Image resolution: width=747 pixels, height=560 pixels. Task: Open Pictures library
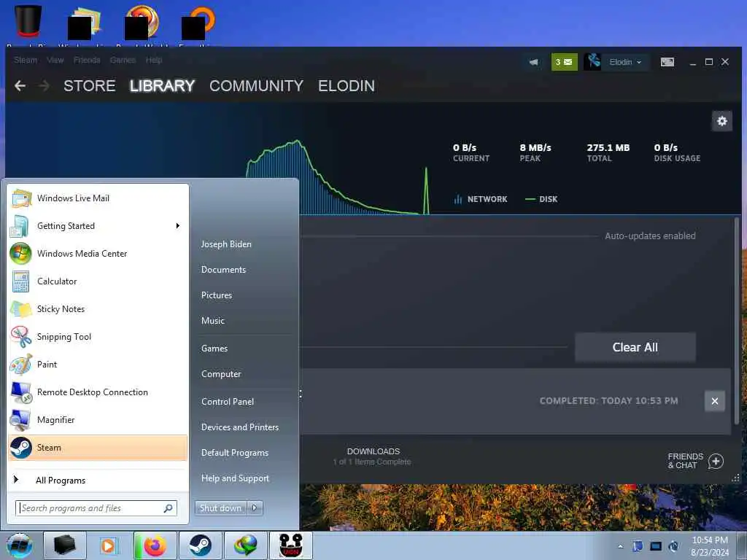217,295
